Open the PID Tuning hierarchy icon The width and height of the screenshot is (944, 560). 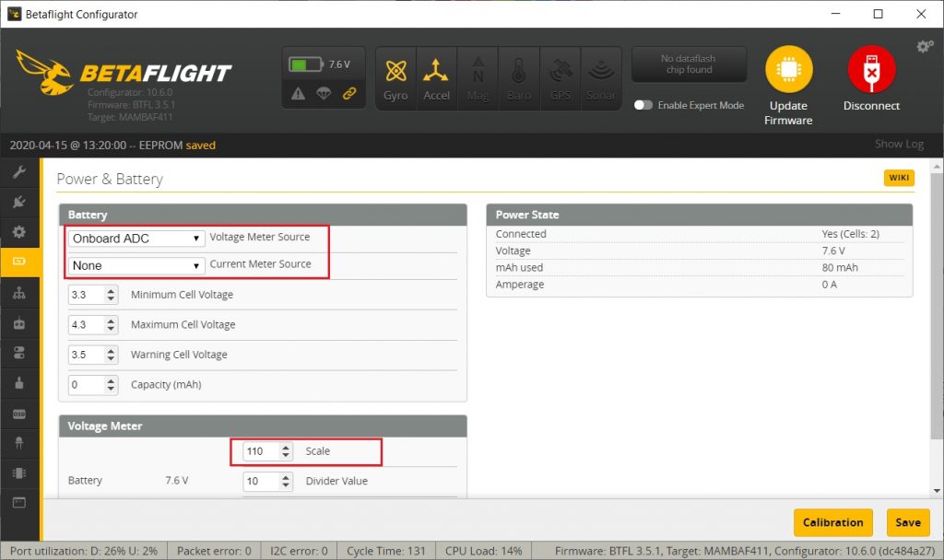(19, 293)
